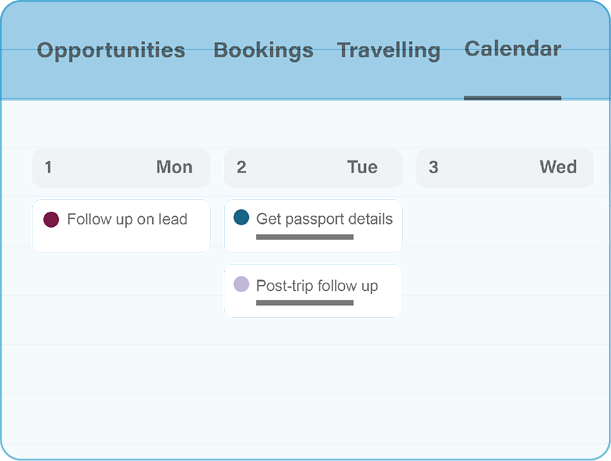Click the date number 3
The height and width of the screenshot is (461, 611).
point(433,167)
